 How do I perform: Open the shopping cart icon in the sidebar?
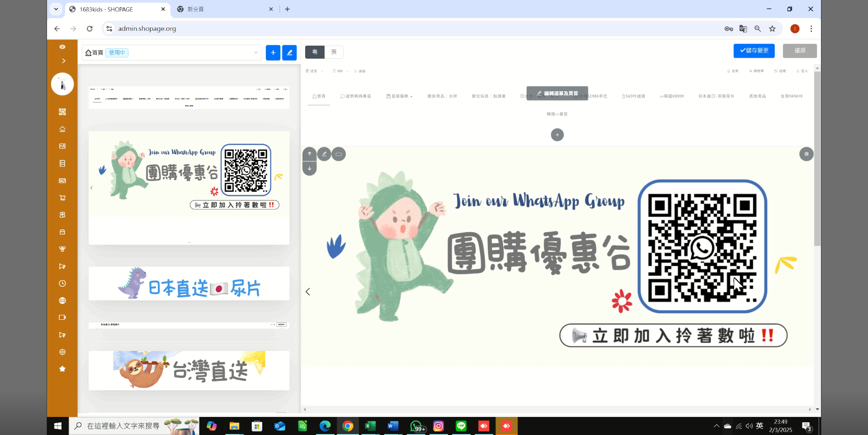click(62, 198)
